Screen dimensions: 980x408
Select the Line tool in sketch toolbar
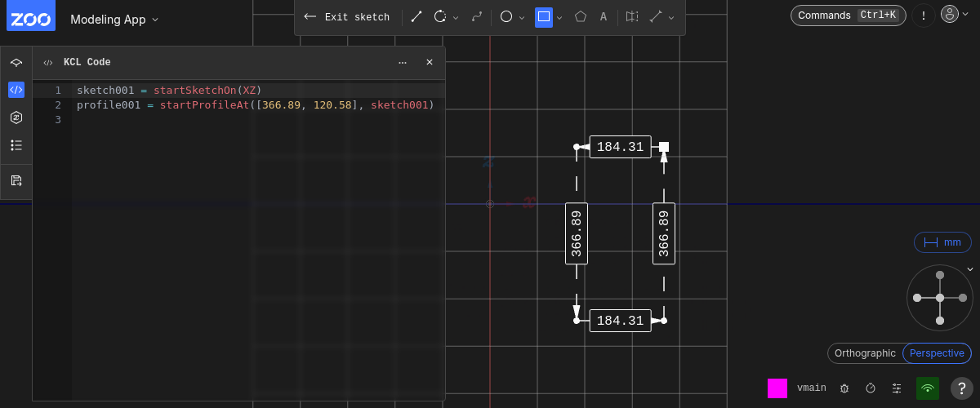[x=416, y=16]
